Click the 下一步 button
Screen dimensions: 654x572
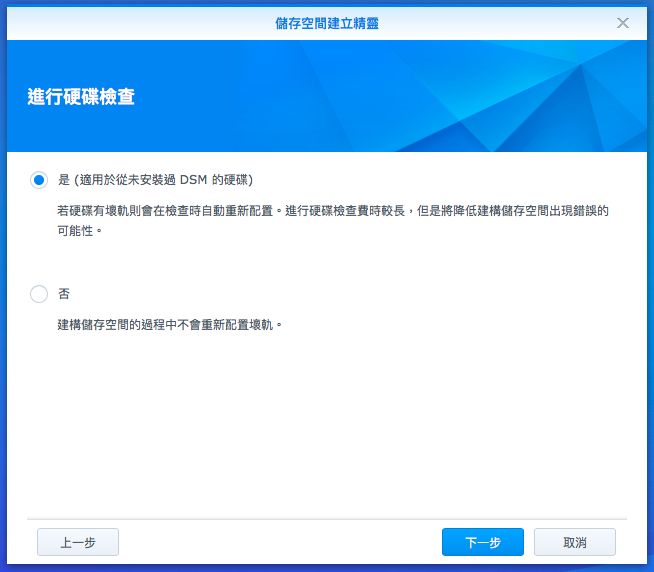point(482,542)
